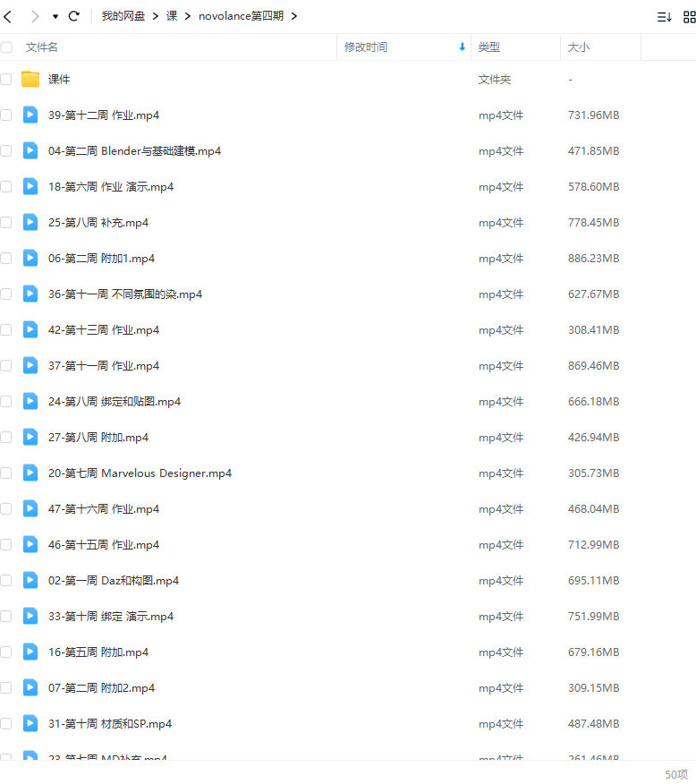Viewport: 696px width, 784px height.
Task: Navigate to 课 breadcrumb folder
Action: pyautogui.click(x=172, y=16)
